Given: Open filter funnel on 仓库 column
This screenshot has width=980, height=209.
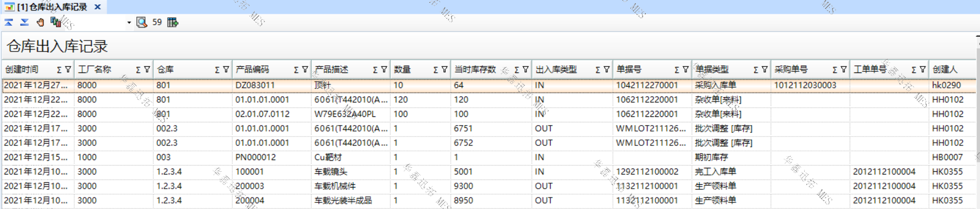Looking at the screenshot, I should point(226,70).
